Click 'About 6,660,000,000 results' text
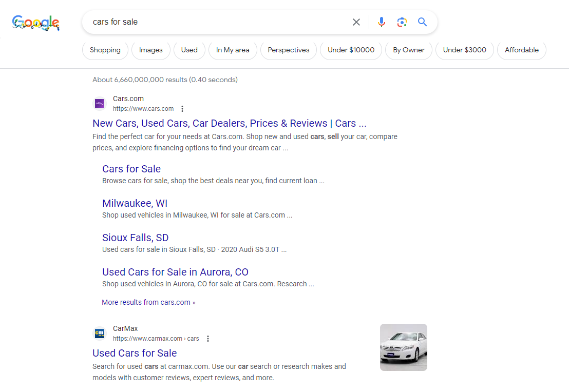 165,80
